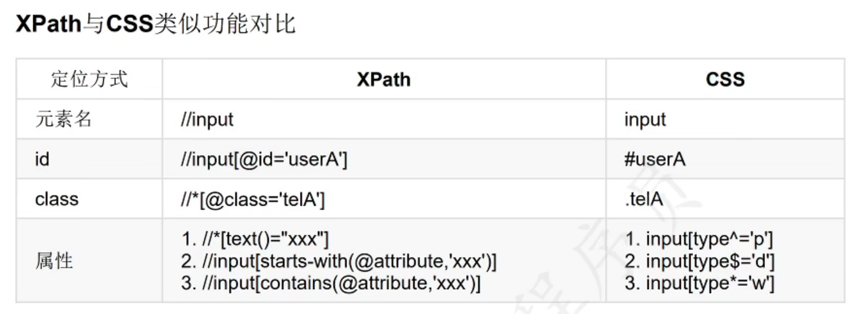Select the "定位方式" column header
Image resolution: width=868 pixels, height=314 pixels.
click(x=89, y=79)
